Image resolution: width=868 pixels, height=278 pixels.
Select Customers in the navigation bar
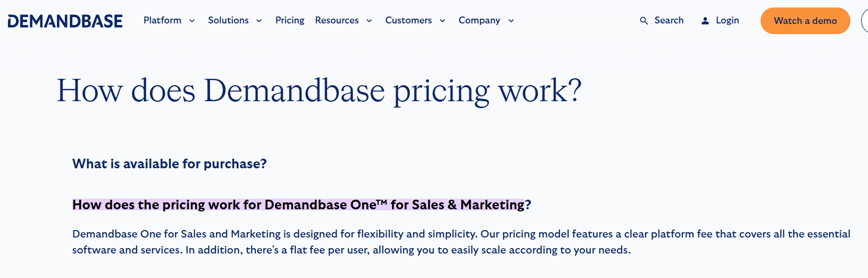click(x=408, y=20)
